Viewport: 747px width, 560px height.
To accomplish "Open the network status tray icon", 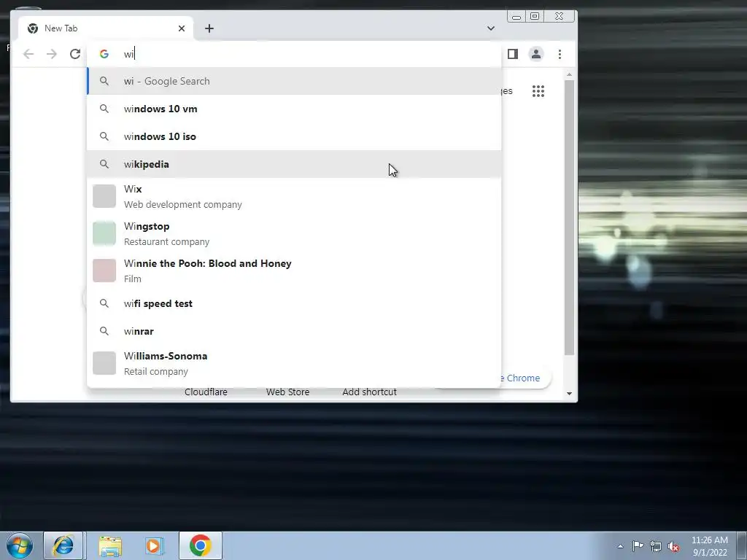I will click(656, 546).
